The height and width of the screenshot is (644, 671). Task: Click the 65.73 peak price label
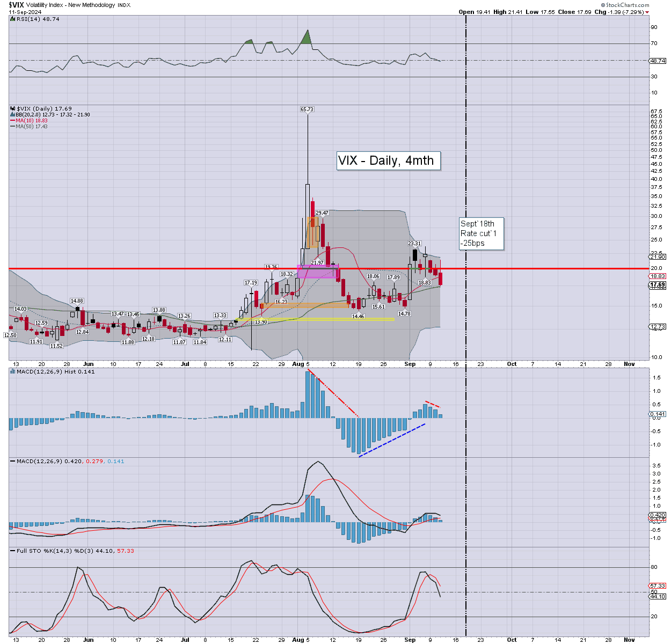(307, 109)
